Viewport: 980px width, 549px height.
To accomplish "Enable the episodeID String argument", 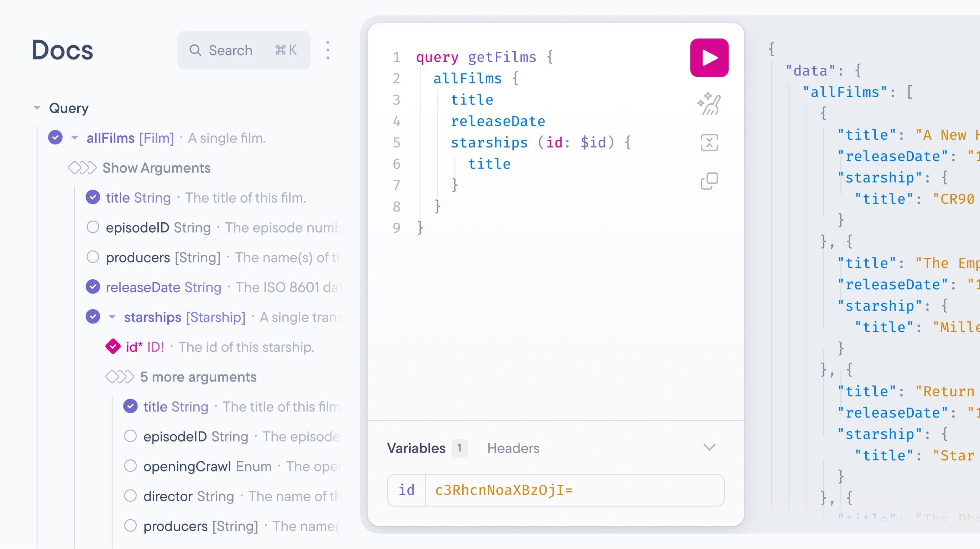I will [93, 227].
